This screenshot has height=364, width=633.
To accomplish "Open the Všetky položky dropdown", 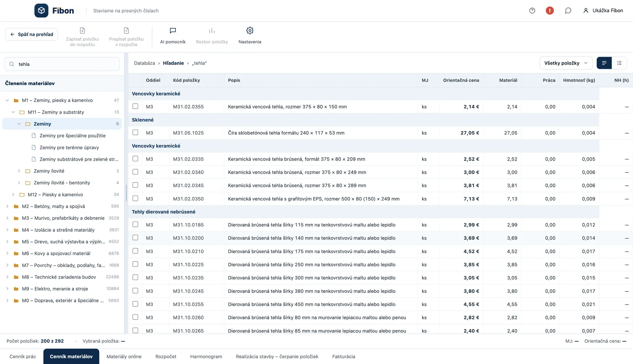I will click(x=566, y=63).
